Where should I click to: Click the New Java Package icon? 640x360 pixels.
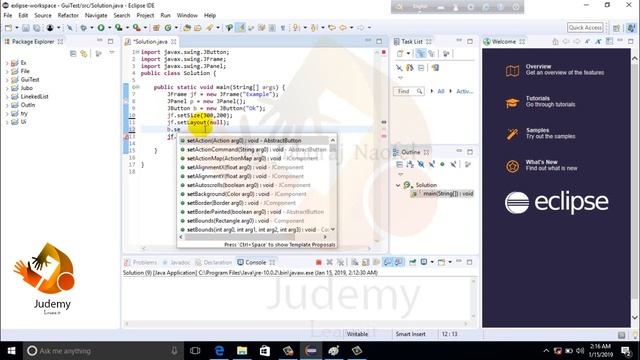pos(156,28)
